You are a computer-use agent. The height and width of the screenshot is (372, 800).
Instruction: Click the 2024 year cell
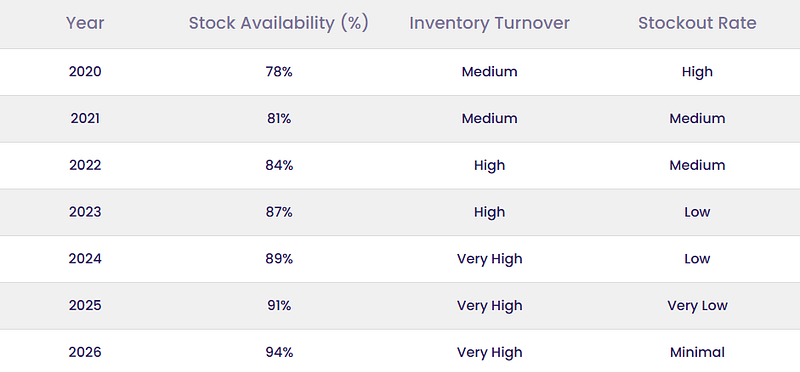coord(85,259)
